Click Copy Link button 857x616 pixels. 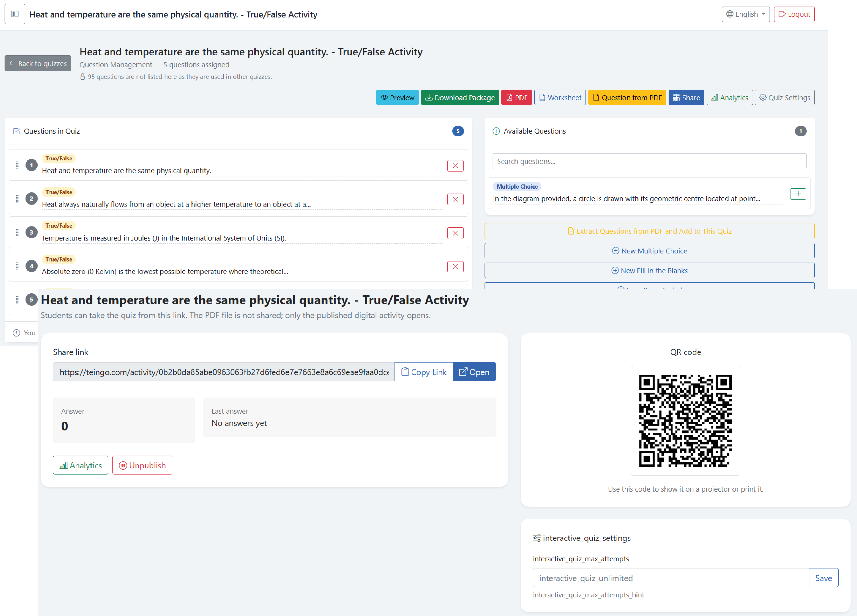(424, 372)
